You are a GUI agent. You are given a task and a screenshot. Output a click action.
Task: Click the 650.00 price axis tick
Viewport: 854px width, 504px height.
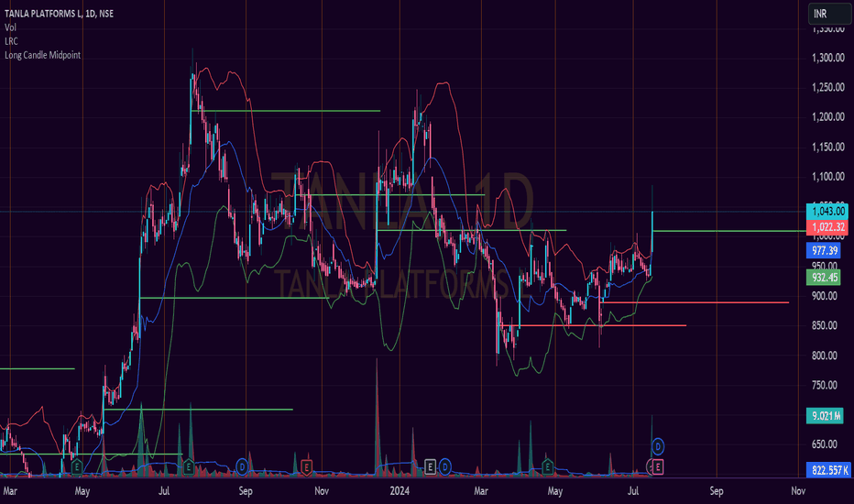click(x=825, y=444)
